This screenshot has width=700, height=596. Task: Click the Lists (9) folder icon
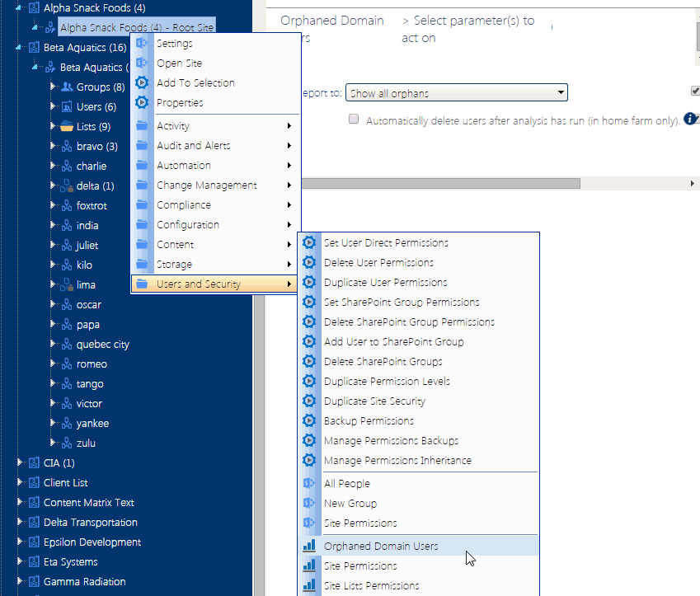pos(67,127)
